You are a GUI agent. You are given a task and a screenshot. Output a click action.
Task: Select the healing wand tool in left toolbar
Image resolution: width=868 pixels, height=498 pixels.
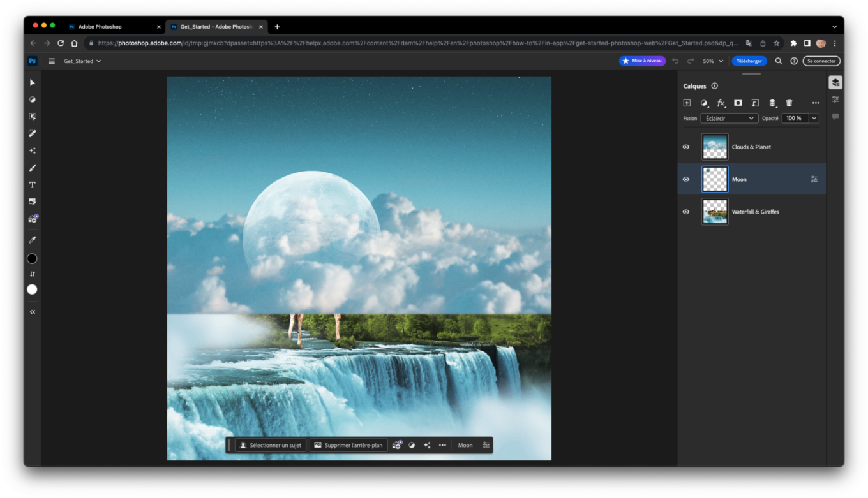point(33,133)
